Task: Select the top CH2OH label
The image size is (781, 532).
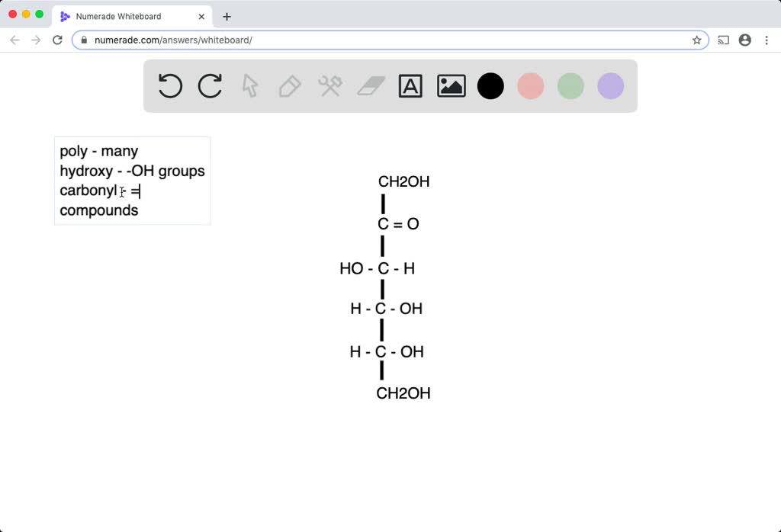Action: pyautogui.click(x=404, y=181)
